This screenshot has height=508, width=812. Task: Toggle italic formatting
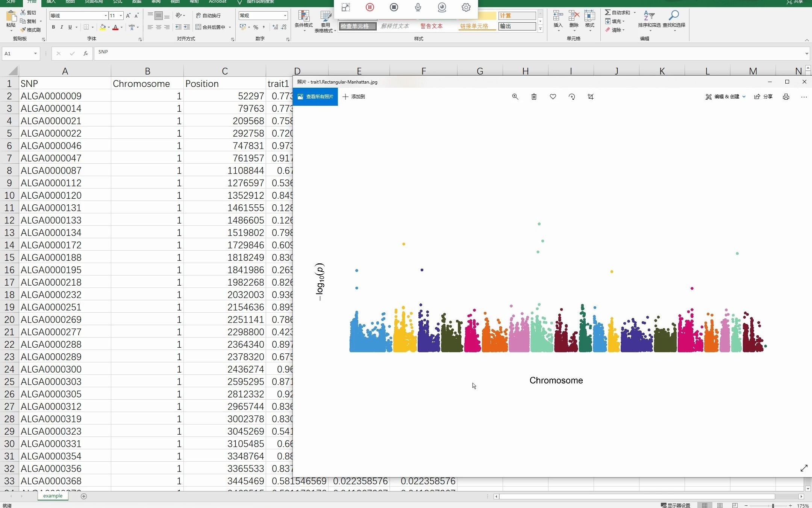[x=62, y=27]
